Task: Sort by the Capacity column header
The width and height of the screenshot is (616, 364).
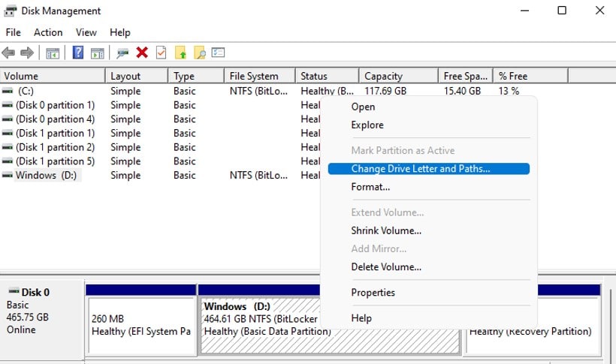Action: (x=399, y=76)
